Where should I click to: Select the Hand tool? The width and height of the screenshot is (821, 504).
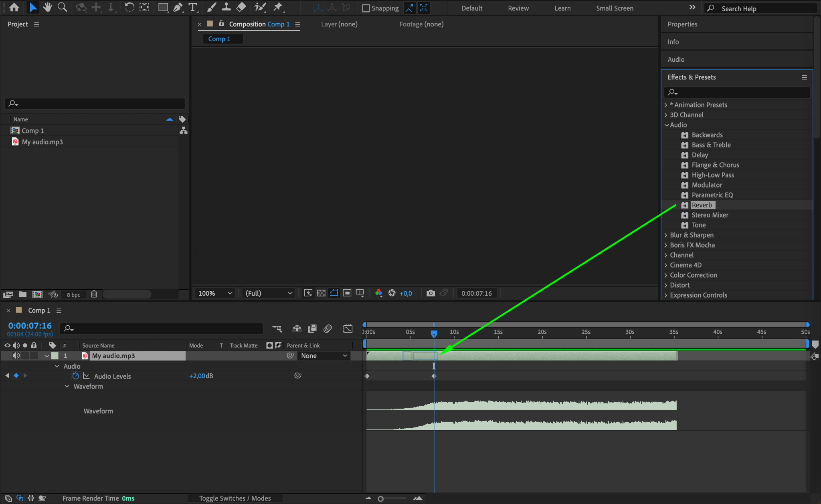pyautogui.click(x=47, y=7)
